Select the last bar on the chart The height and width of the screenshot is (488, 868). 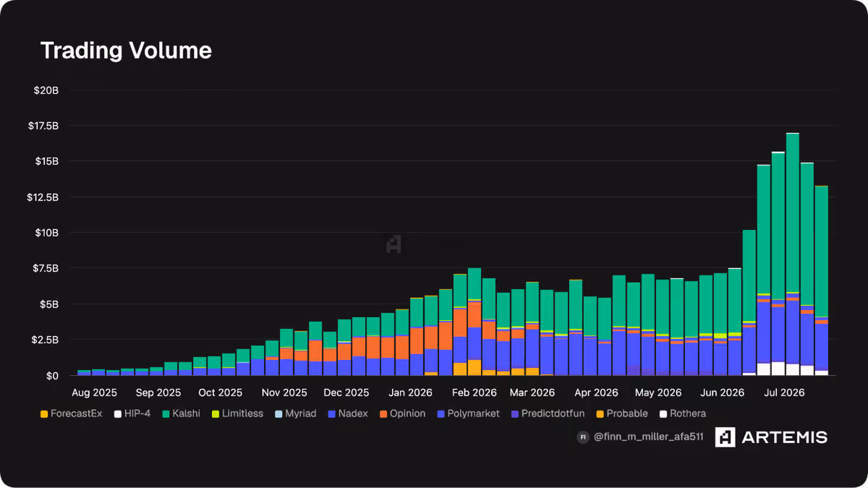(822, 281)
